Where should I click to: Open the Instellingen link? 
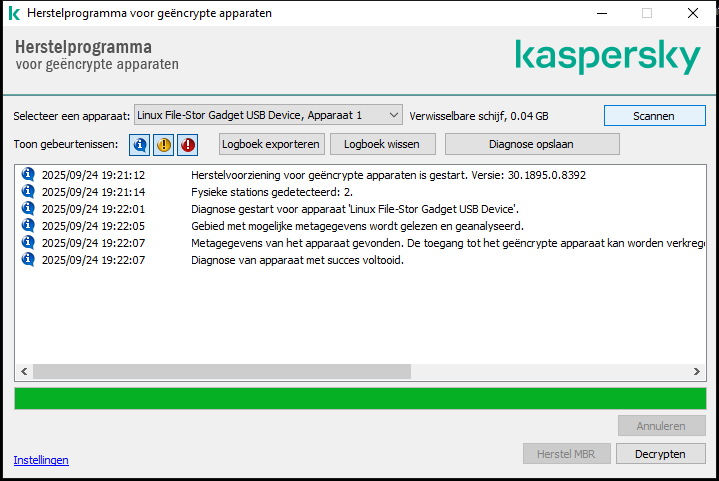[41, 460]
